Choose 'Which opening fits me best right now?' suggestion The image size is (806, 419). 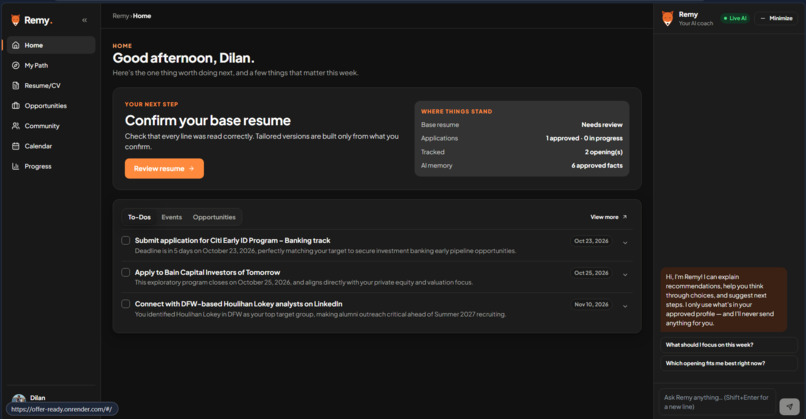click(x=728, y=363)
